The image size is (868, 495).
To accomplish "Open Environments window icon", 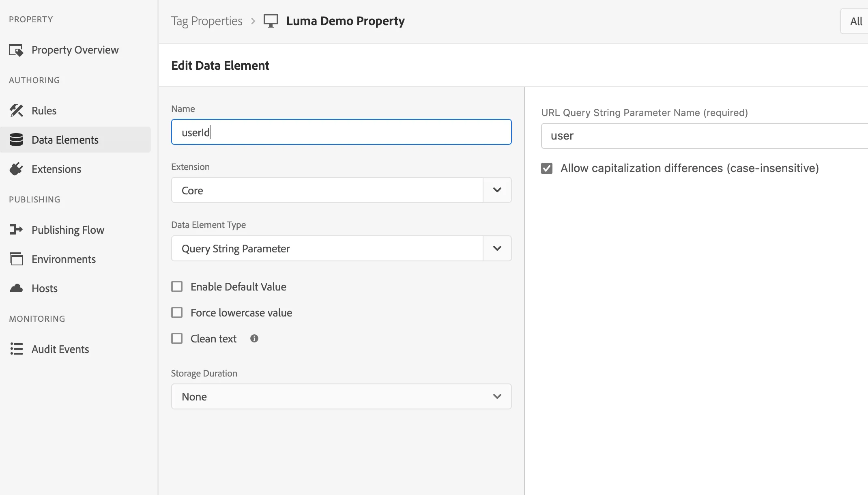I will [x=16, y=259].
